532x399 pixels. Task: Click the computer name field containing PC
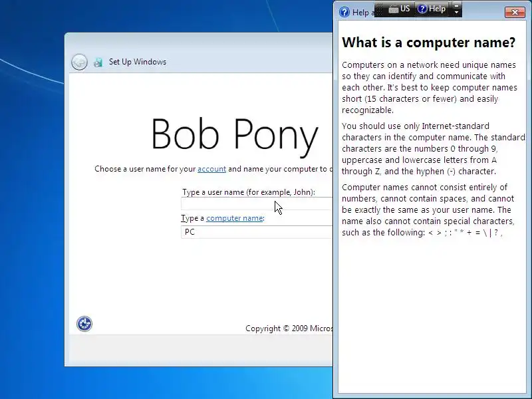pos(257,232)
